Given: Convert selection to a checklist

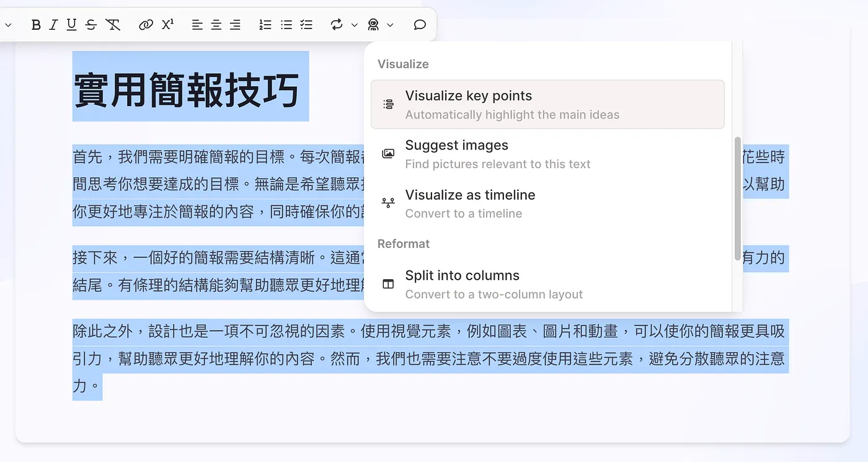Looking at the screenshot, I should tap(306, 25).
